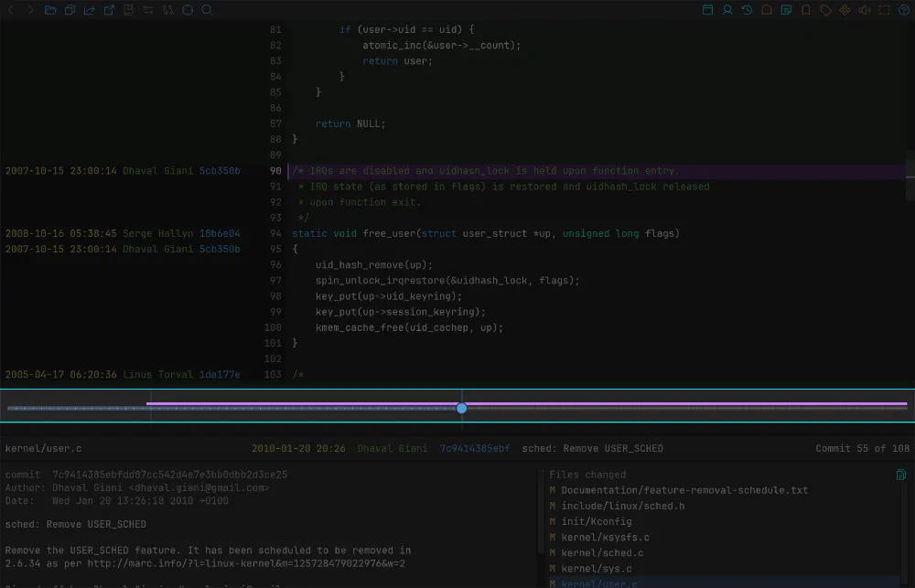Screen dimensions: 915x588
Task: Click the author email dhaval.giani@gmail.com
Action: click(x=199, y=487)
